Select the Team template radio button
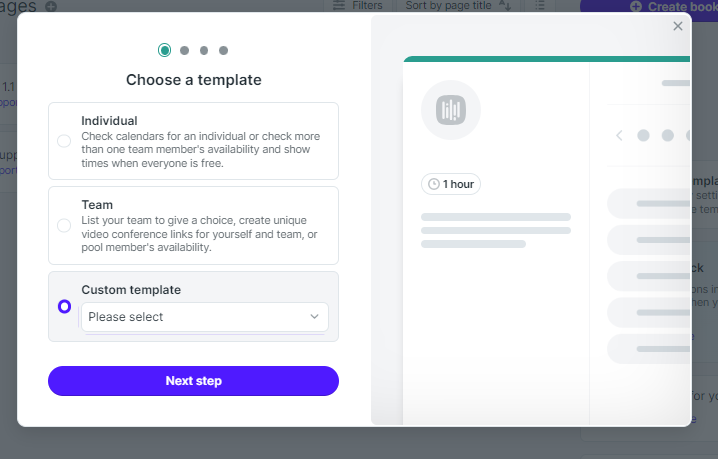The image size is (718, 459). 64,225
